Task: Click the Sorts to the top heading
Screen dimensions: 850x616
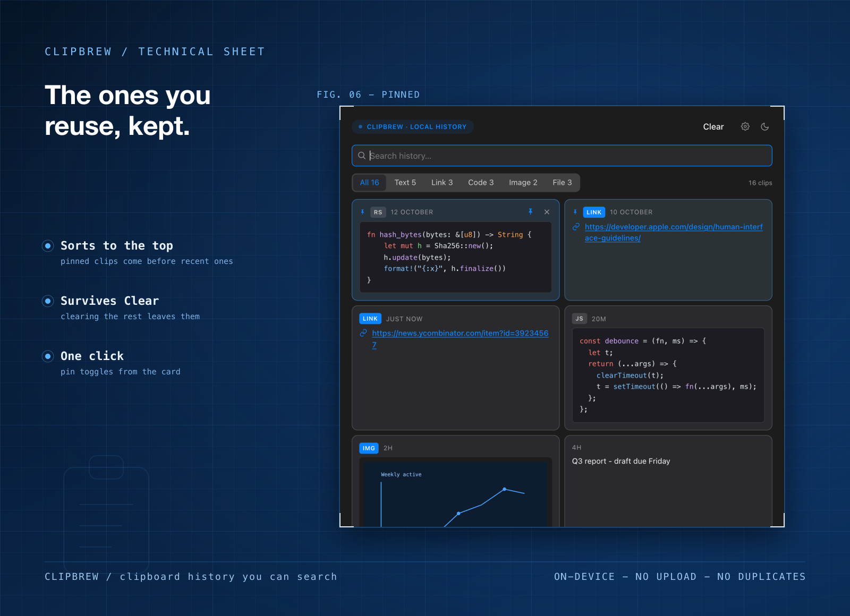Action: tap(117, 245)
